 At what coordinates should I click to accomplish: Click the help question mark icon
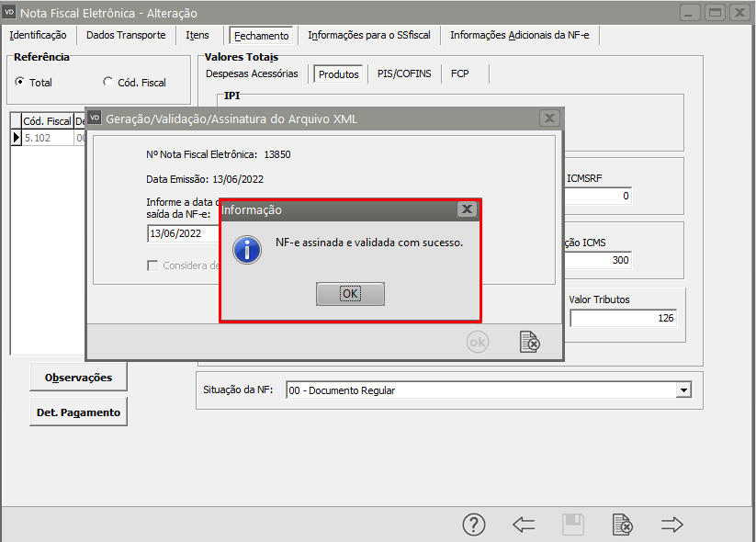coord(473,525)
